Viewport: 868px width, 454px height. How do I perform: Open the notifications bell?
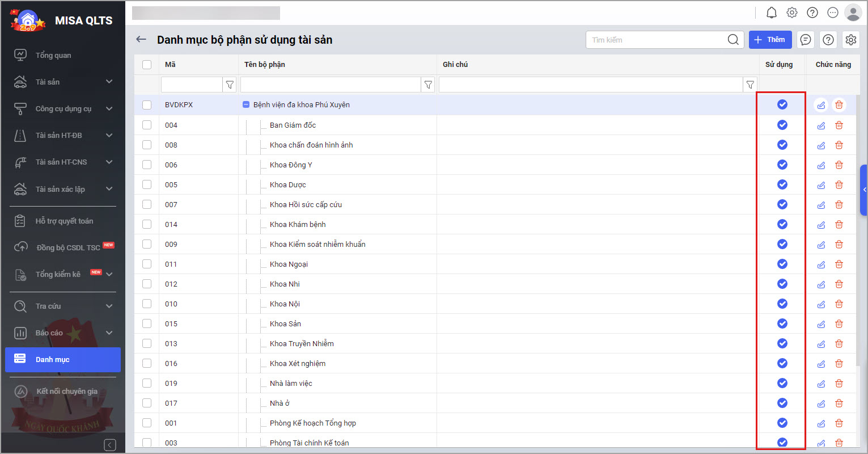pos(772,12)
